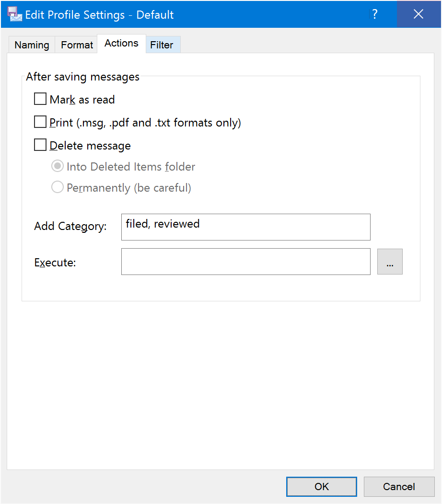Viewport: 442px width, 504px height.
Task: Tick the Print formats checkbox
Action: (x=40, y=122)
